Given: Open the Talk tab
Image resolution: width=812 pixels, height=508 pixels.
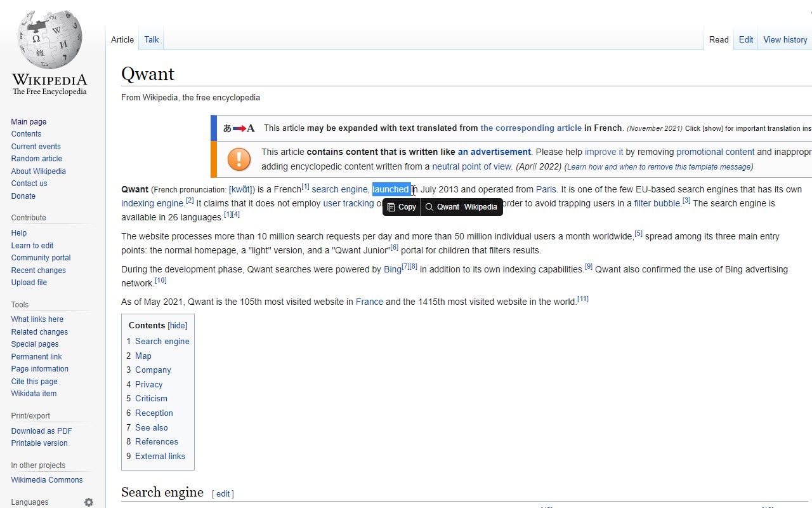Looking at the screenshot, I should [x=152, y=39].
